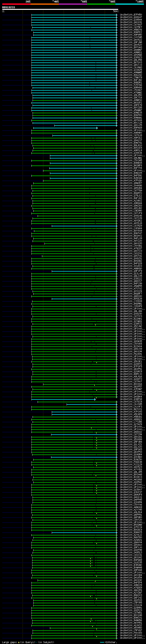Select the UniRef100_Q40193 label
Image resolution: width=146 pixels, height=644 pixels.
coord(131,243)
